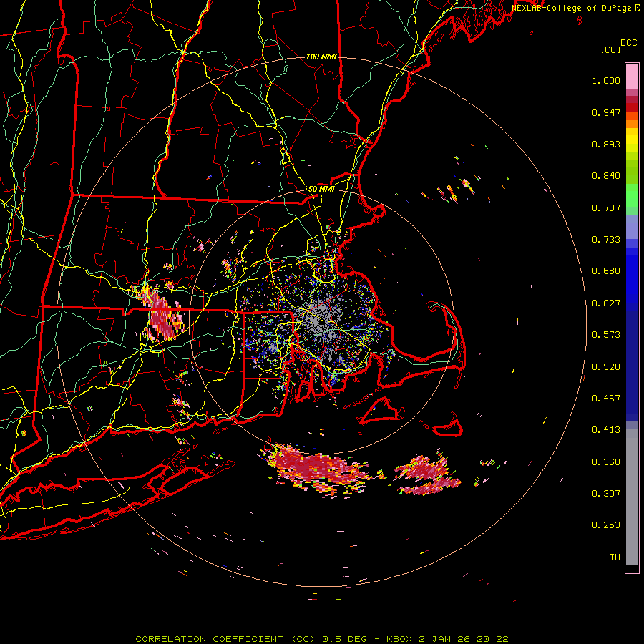This screenshot has width=644, height=644.
Task: Pick the orange segment of the color bar
Action: tap(632, 124)
